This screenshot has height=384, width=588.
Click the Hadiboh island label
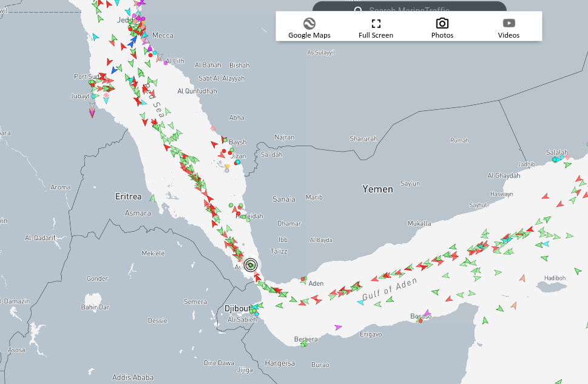[555, 278]
